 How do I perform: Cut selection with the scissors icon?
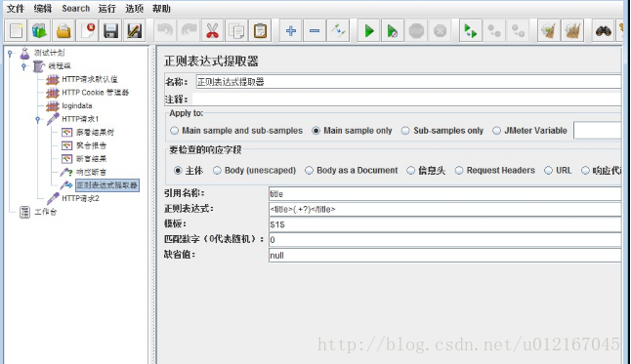click(213, 30)
